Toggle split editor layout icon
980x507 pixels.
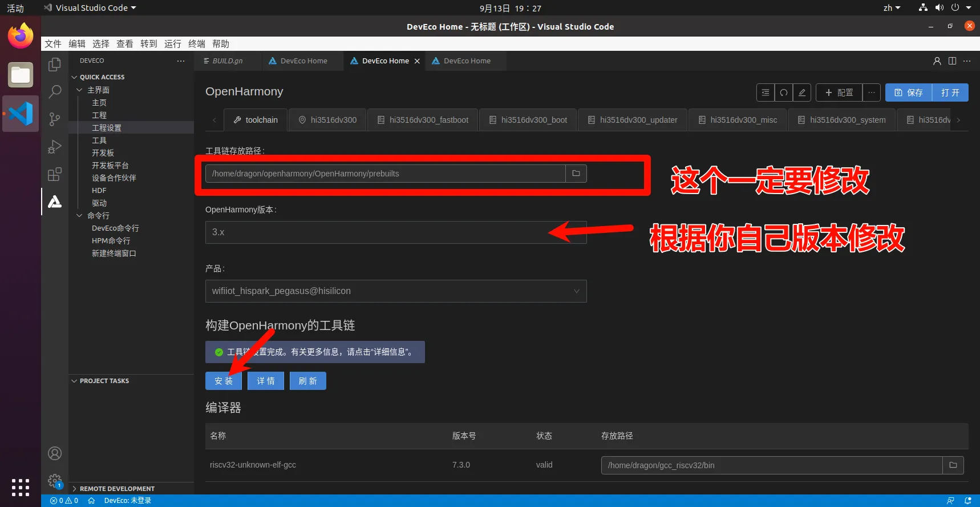[952, 61]
